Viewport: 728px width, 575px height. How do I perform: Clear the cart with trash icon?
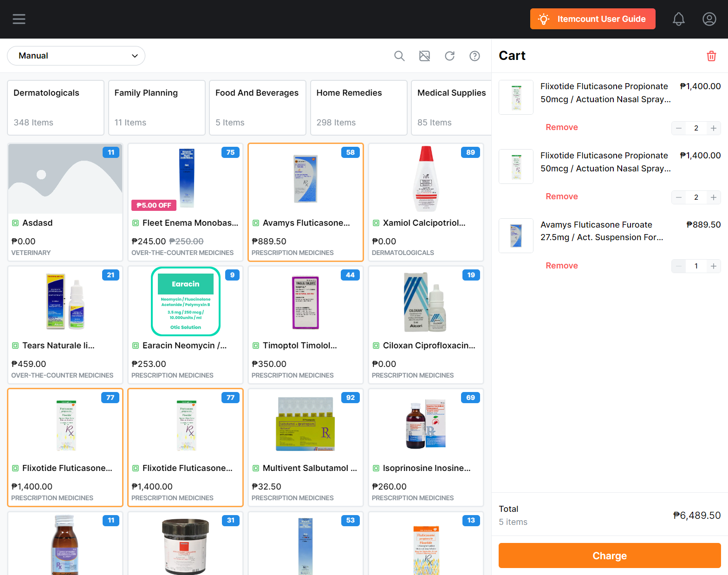click(711, 56)
